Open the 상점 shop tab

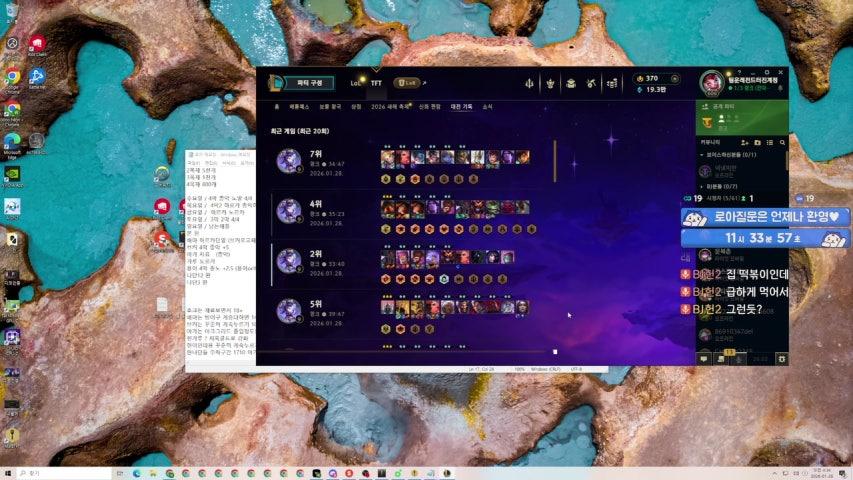[x=356, y=106]
